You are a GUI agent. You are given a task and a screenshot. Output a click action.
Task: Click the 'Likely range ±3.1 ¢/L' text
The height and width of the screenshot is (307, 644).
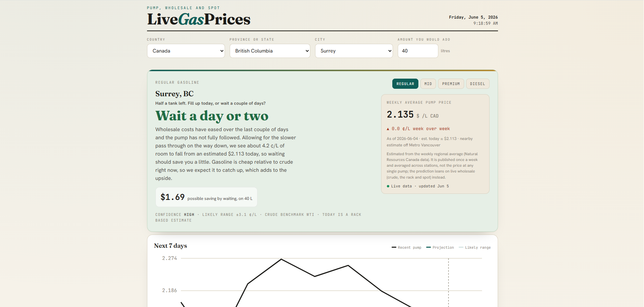229,215
